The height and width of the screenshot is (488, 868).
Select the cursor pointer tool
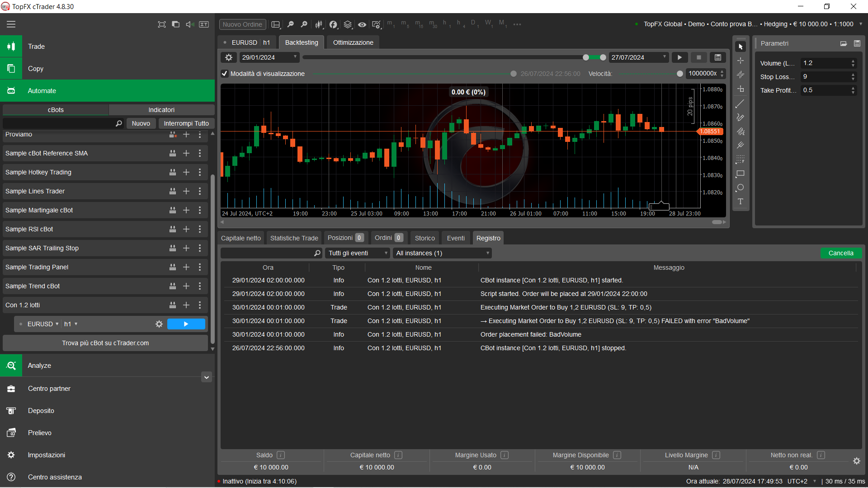click(741, 47)
